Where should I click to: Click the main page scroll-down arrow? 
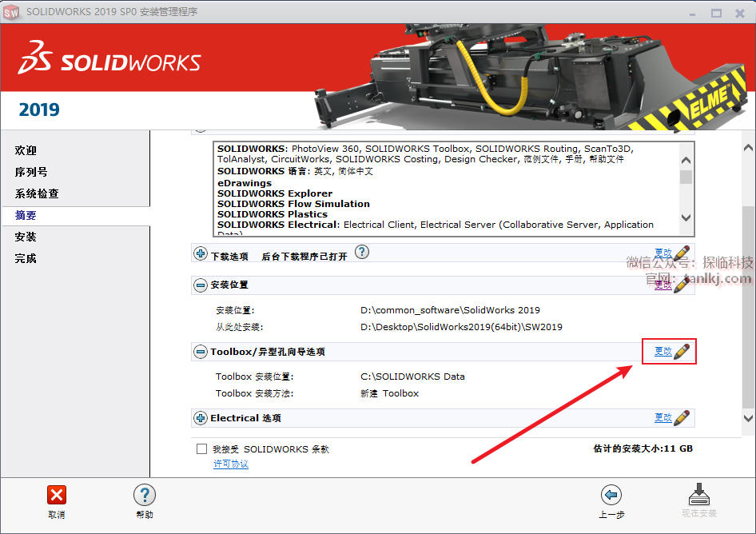click(x=748, y=418)
